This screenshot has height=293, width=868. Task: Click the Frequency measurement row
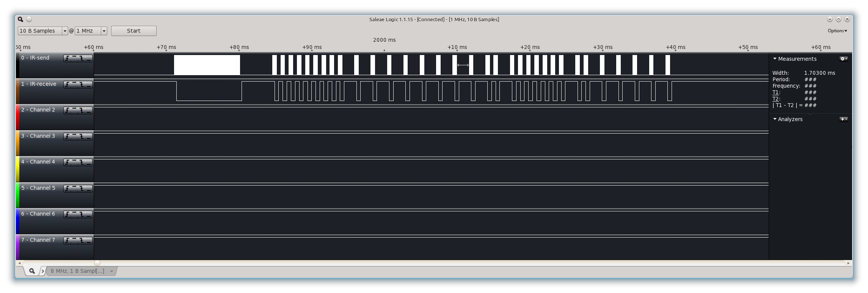click(794, 86)
